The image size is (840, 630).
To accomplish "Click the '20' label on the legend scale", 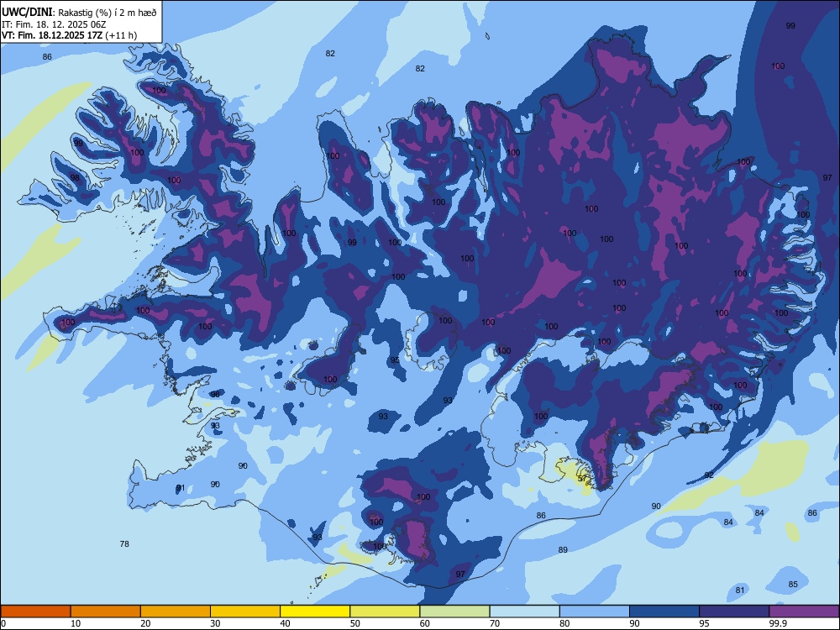I will (x=145, y=623).
